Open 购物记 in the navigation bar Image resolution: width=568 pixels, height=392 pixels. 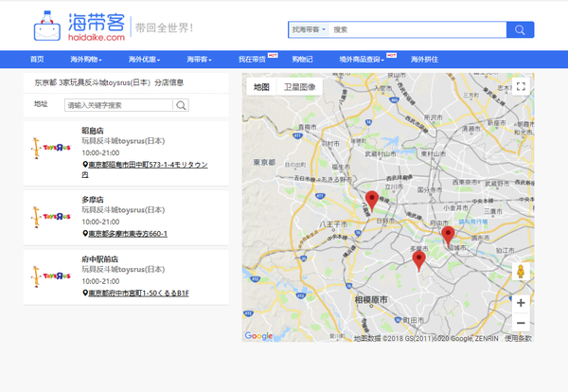[302, 60]
